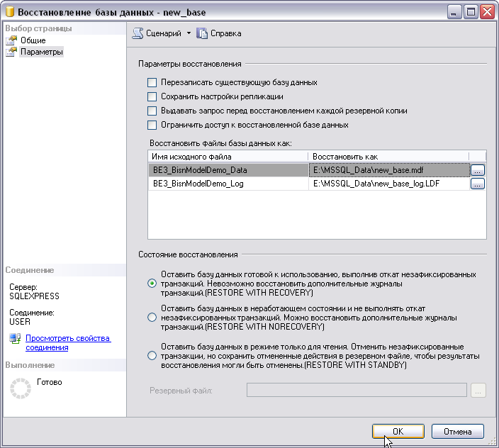This screenshot has width=499, height=448.
Task: Click the database icon in title bar
Action: (10, 11)
